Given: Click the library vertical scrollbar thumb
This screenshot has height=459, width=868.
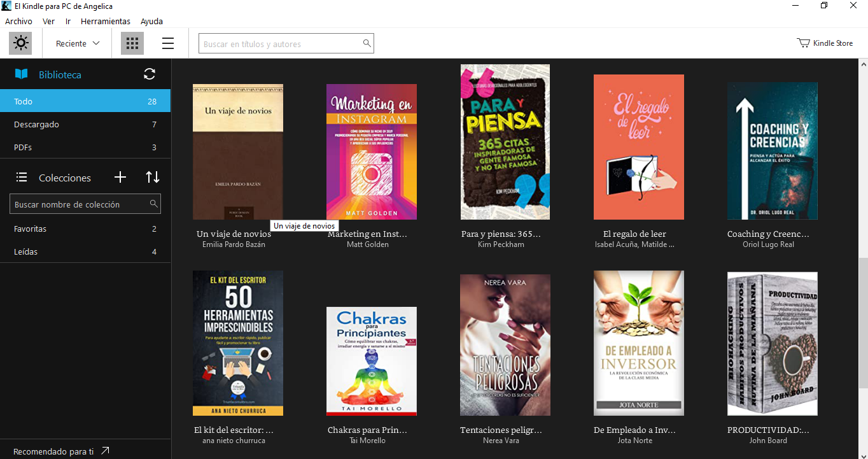Looking at the screenshot, I should (x=864, y=321).
